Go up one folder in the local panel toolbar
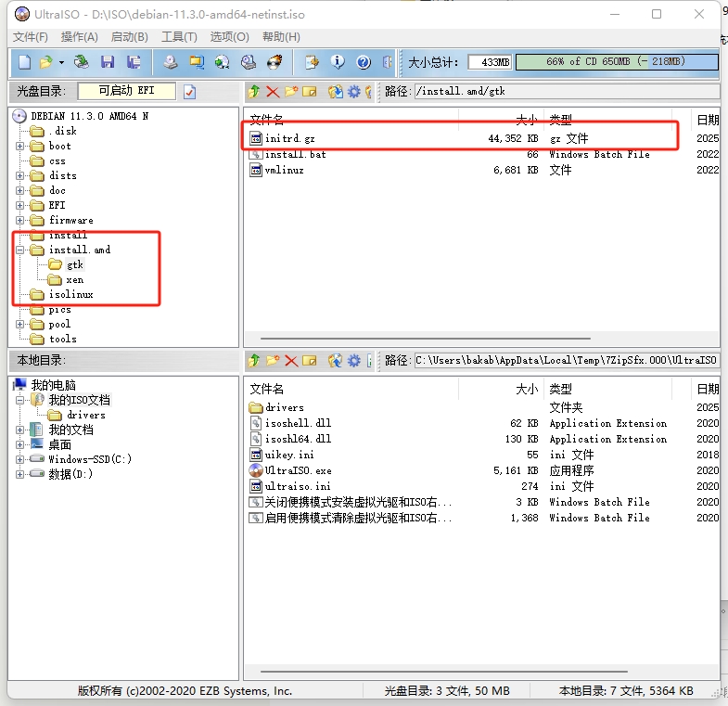This screenshot has width=728, height=706. click(253, 361)
